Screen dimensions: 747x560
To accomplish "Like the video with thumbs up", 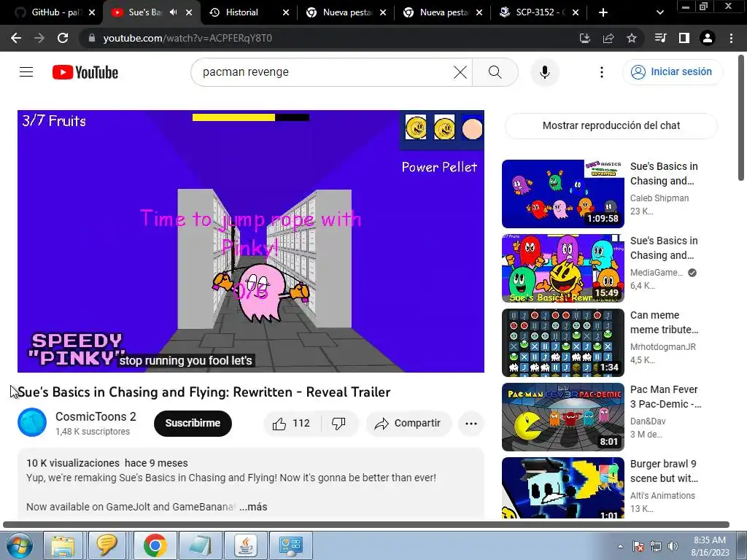I will point(291,424).
